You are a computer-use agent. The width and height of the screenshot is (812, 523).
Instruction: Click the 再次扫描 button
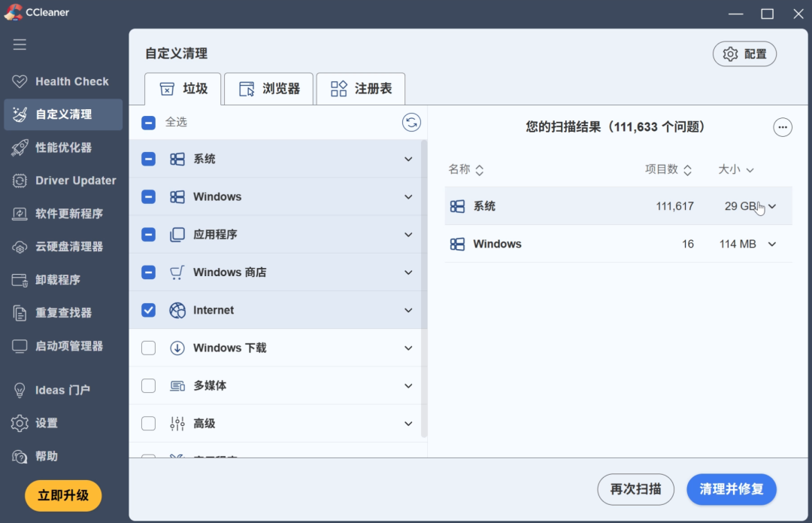635,489
